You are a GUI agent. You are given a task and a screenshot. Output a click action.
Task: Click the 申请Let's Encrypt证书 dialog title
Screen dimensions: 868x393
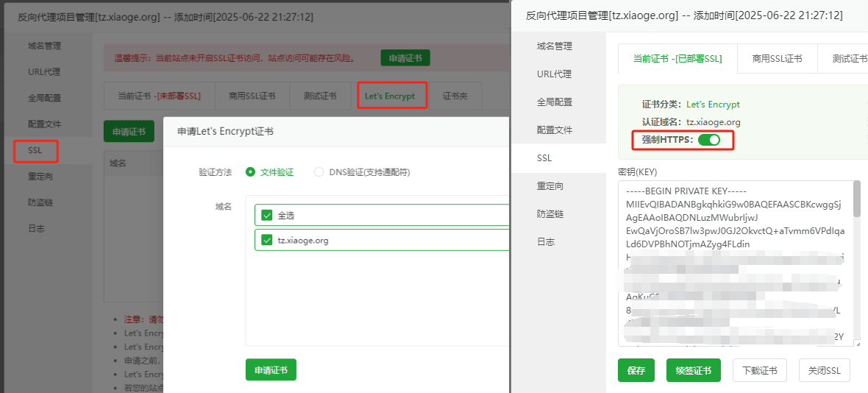225,131
